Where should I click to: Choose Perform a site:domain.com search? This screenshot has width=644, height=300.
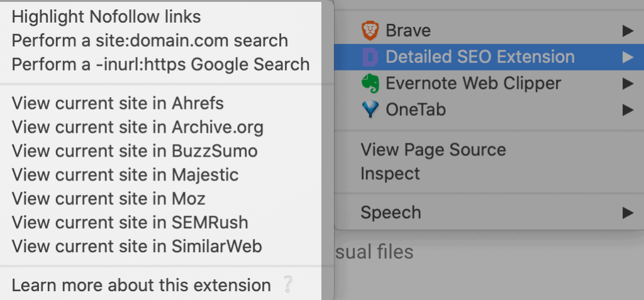pos(150,40)
